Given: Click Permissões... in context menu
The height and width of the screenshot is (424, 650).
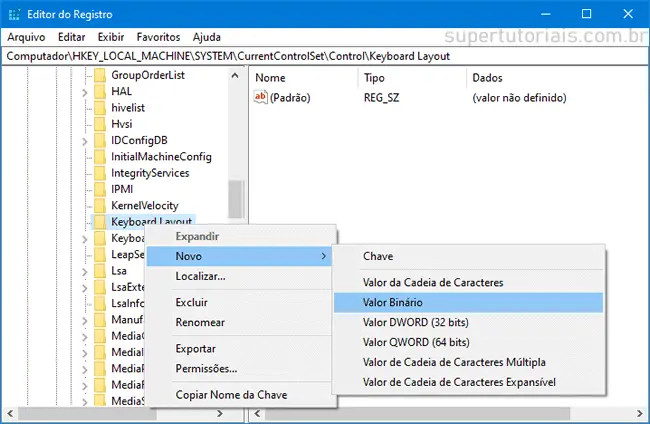Looking at the screenshot, I should point(206,368).
